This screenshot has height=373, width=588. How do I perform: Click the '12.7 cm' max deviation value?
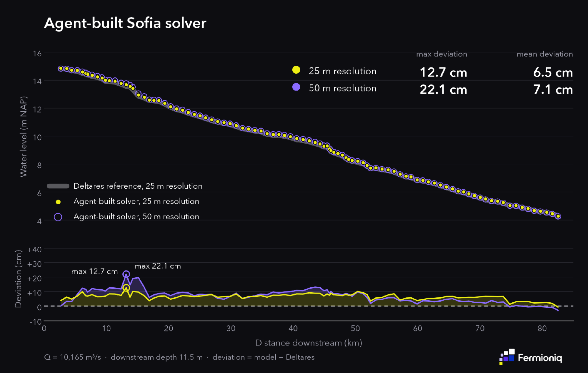[443, 72]
